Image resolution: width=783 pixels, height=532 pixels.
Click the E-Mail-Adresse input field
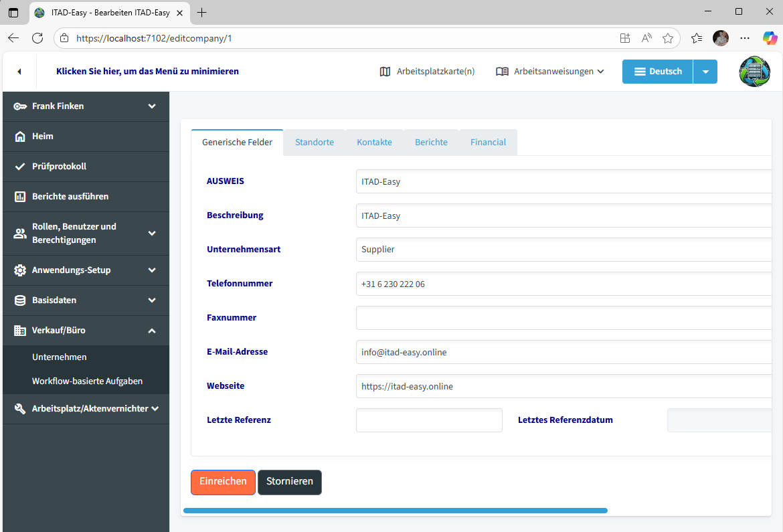click(x=563, y=352)
